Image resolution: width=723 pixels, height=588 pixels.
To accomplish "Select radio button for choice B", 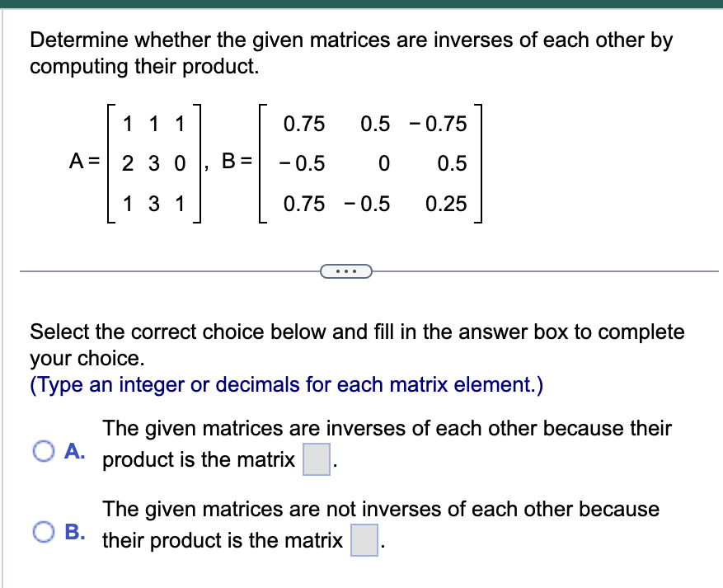I will click(x=44, y=533).
